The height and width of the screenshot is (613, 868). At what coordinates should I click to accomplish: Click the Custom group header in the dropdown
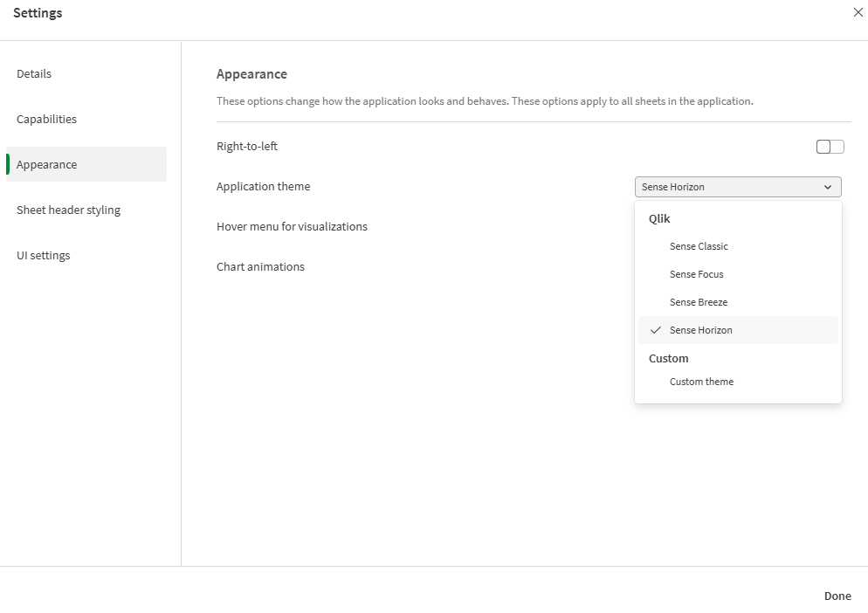point(669,358)
